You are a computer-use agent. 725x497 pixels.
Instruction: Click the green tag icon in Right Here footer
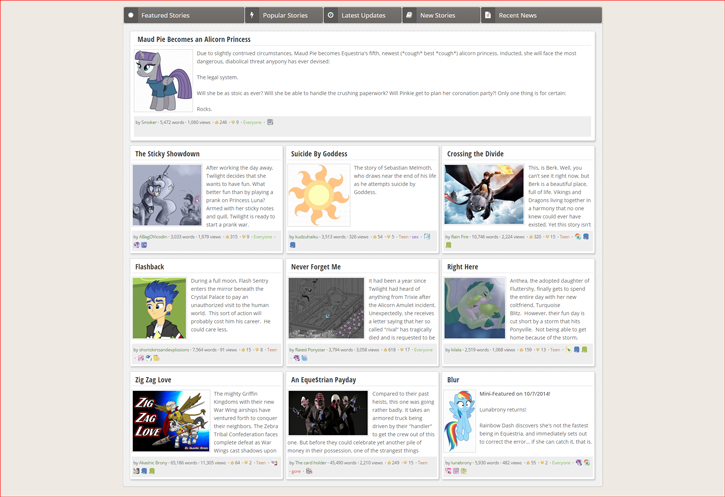pos(584,350)
